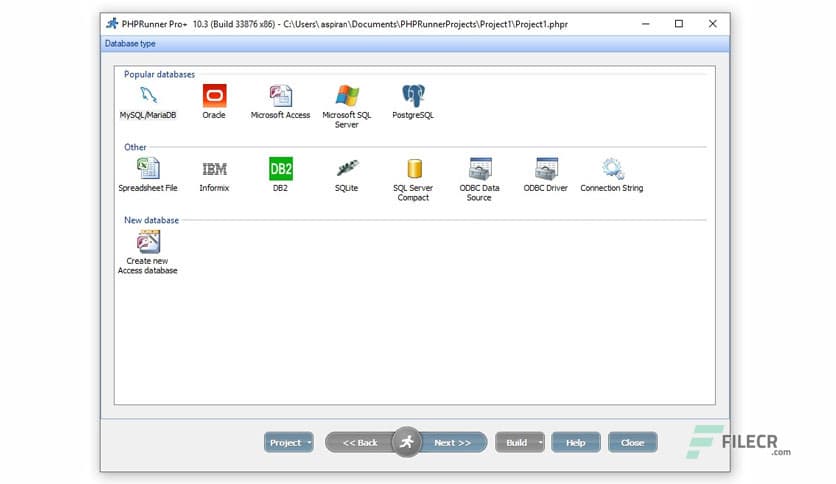The height and width of the screenshot is (484, 836).
Task: Click the PostgreSQL label text
Action: [x=413, y=115]
